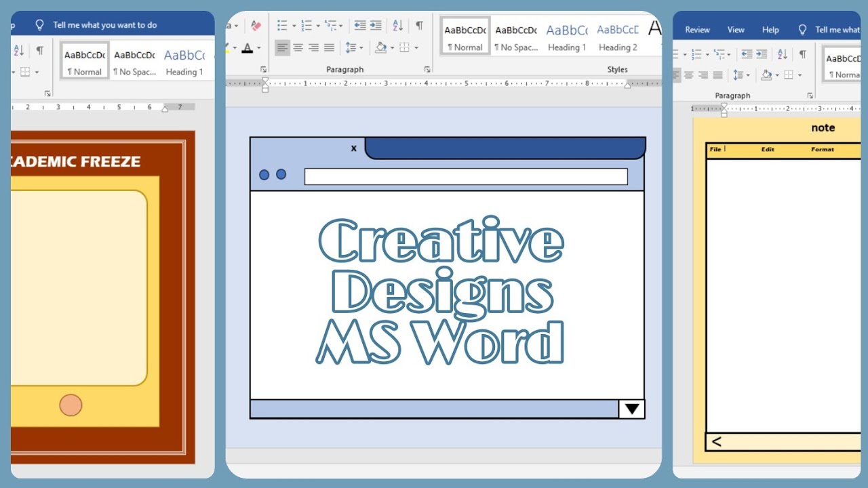
Task: Click Borders grid icon in note window
Action: pyautogui.click(x=788, y=75)
